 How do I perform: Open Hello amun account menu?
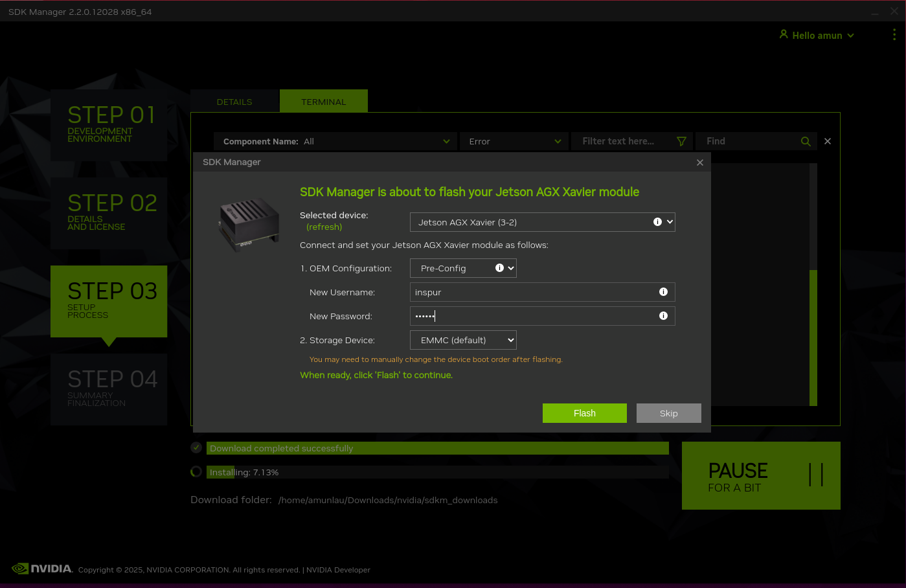[817, 36]
